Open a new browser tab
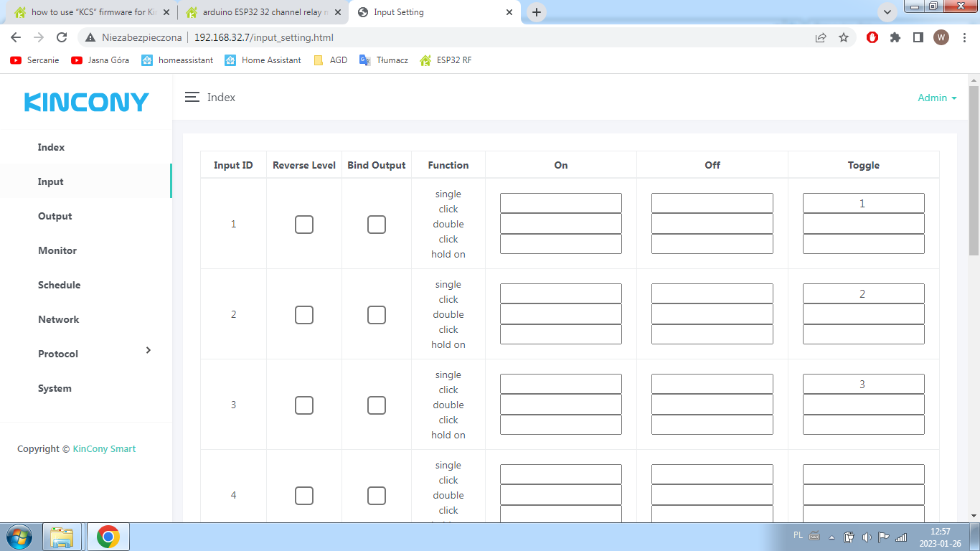The image size is (980, 551). point(536,12)
